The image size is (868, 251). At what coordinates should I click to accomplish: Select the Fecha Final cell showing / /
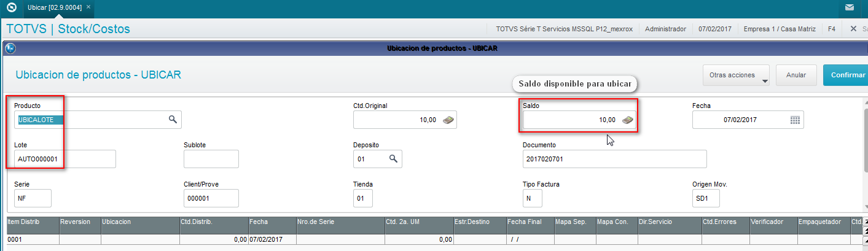(x=530, y=239)
